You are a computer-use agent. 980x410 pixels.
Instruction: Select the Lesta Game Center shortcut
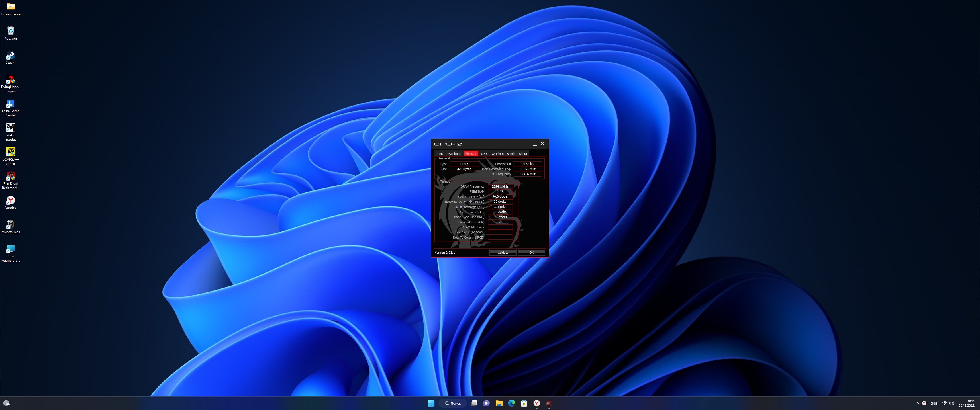pyautogui.click(x=11, y=107)
